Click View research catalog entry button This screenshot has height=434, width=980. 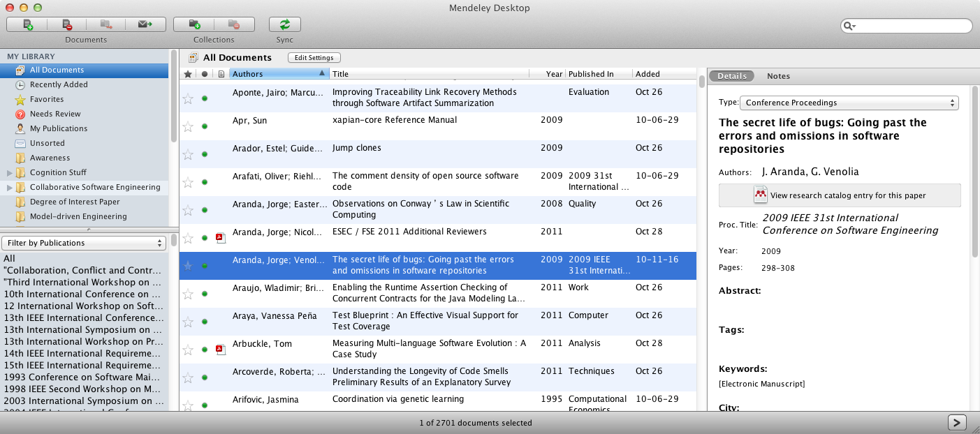(x=840, y=195)
